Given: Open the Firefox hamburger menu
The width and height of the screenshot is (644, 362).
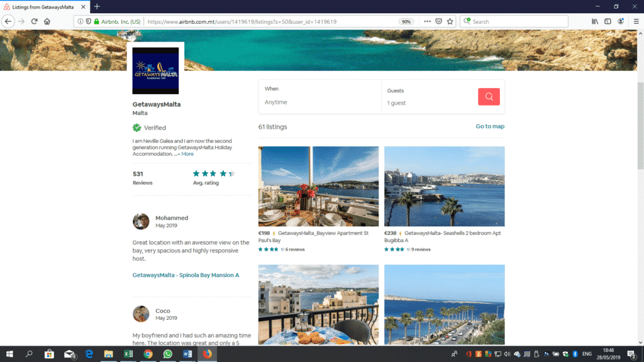Looking at the screenshot, I should click(636, 21).
